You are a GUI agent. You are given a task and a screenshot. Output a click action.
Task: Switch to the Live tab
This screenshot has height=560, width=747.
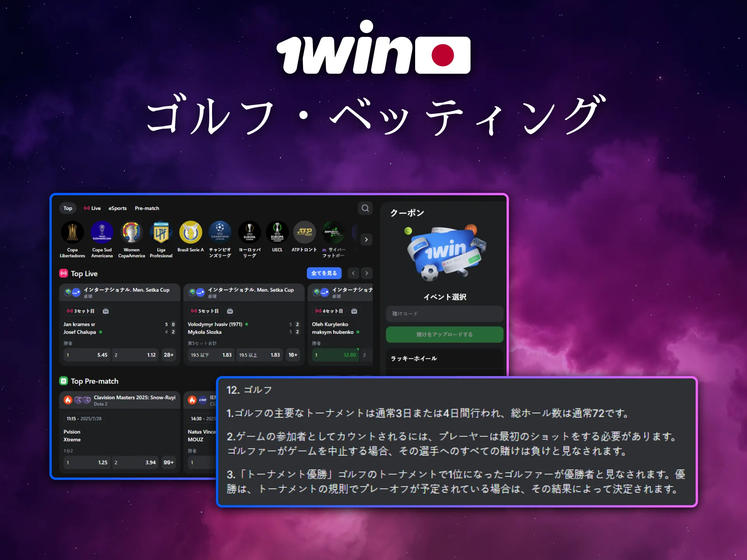coord(92,208)
